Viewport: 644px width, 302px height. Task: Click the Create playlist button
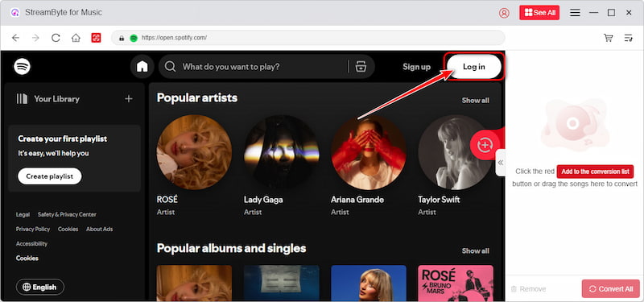tap(50, 176)
